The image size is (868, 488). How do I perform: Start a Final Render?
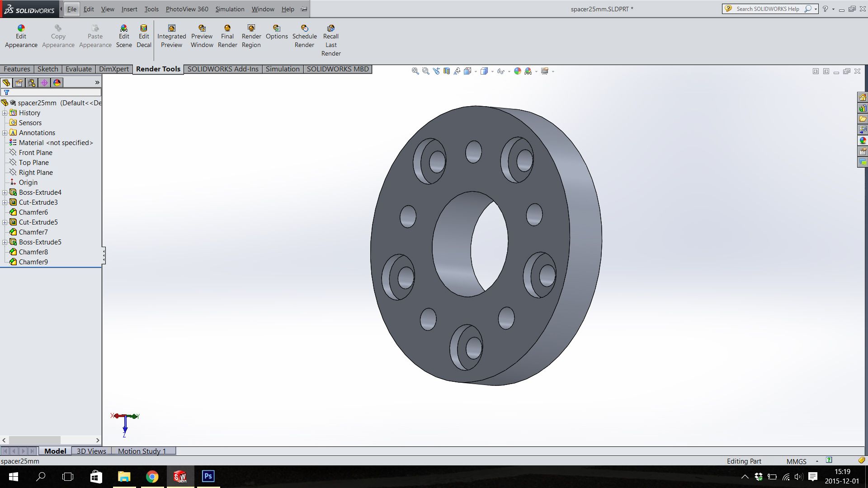tap(227, 36)
